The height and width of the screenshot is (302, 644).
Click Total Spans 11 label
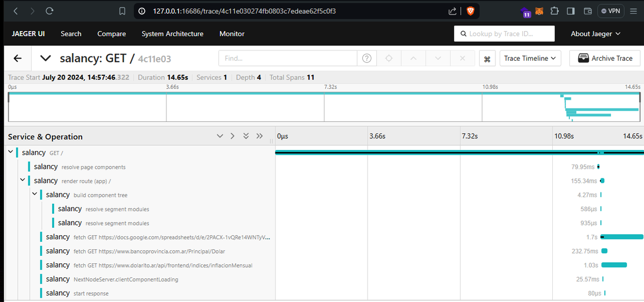click(291, 77)
